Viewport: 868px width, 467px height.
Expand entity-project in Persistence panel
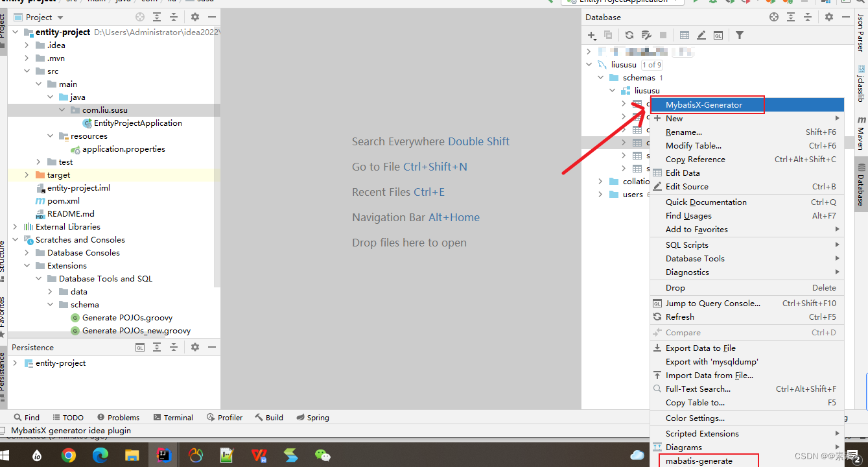15,363
